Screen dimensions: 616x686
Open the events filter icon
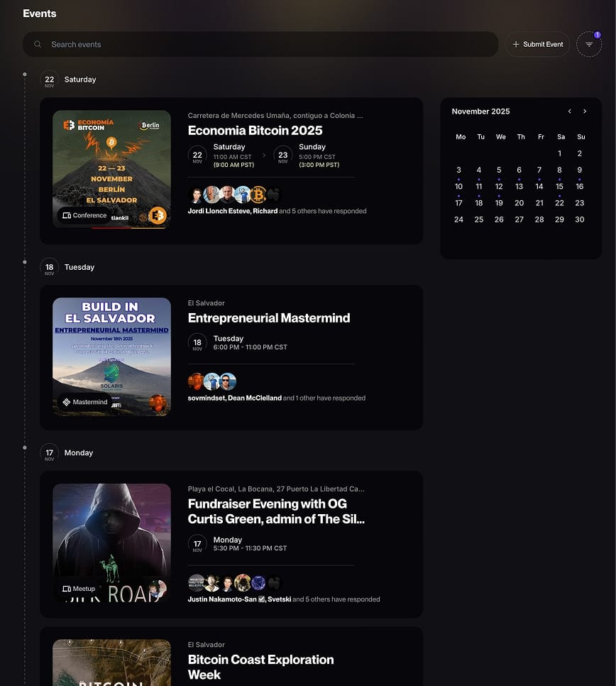point(588,44)
